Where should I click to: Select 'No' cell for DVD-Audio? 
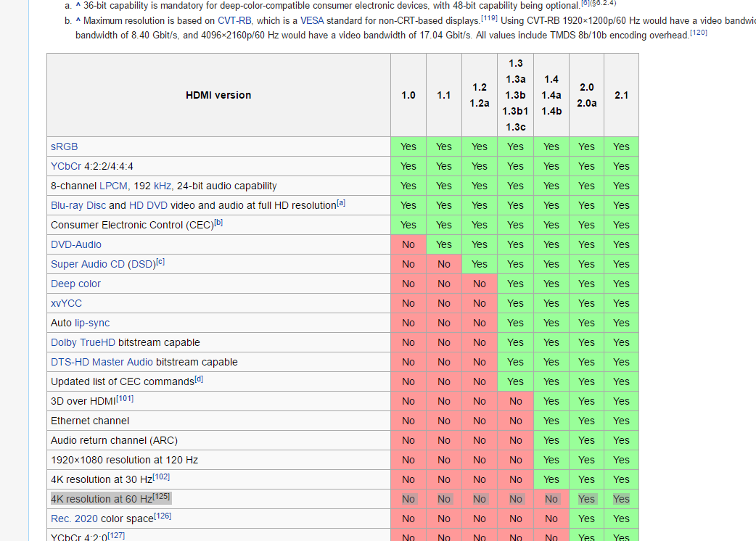coord(408,244)
